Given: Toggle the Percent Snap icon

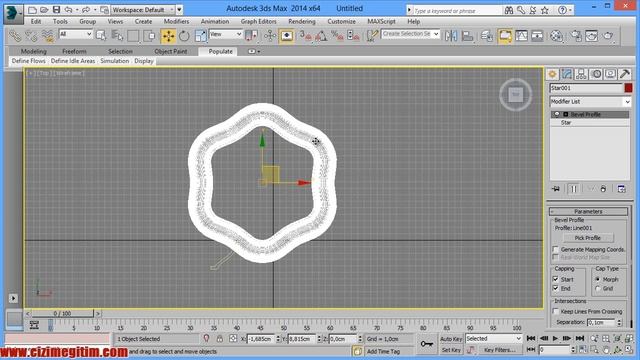Looking at the screenshot, I should pyautogui.click(x=337, y=36).
